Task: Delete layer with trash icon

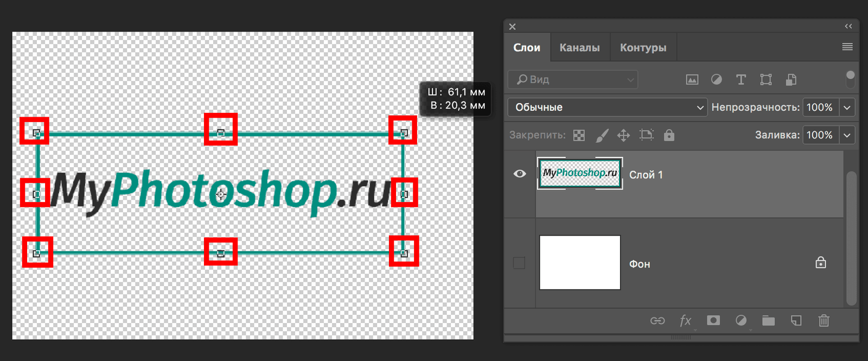Action: 824,321
